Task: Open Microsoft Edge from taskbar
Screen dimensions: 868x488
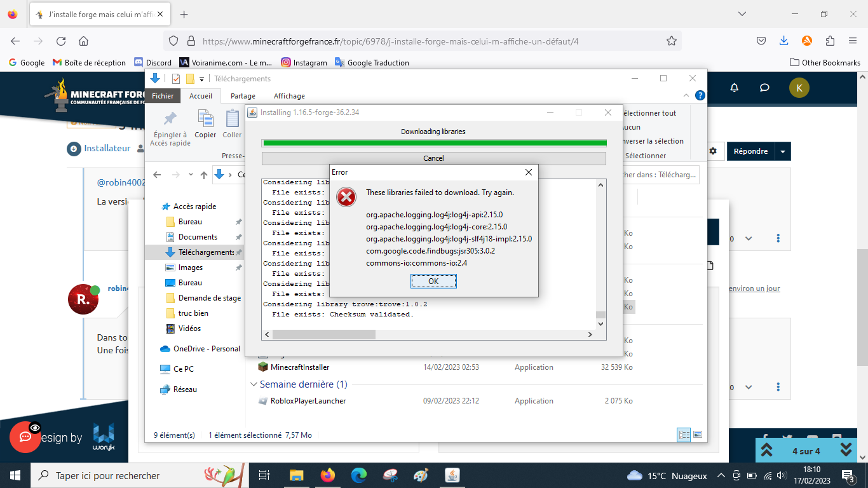Action: point(359,475)
